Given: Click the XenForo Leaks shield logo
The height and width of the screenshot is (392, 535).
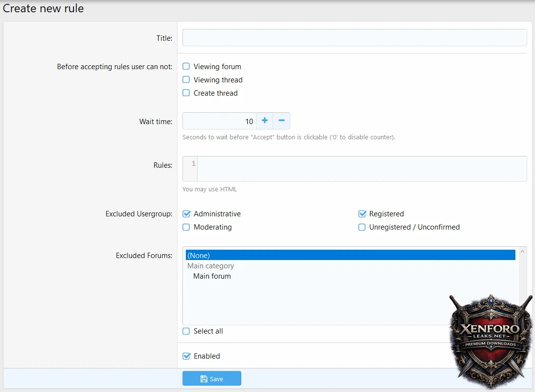Looking at the screenshot, I should coord(491,340).
